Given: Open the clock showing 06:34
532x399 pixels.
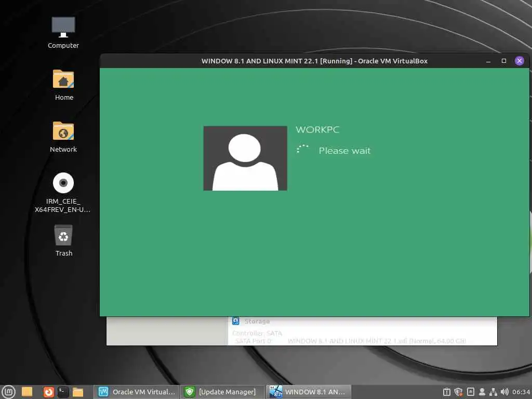Looking at the screenshot, I should [x=521, y=392].
